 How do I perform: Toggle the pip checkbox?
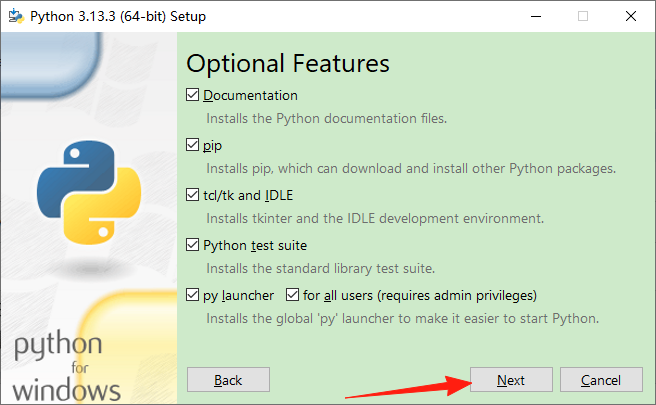[x=193, y=146]
